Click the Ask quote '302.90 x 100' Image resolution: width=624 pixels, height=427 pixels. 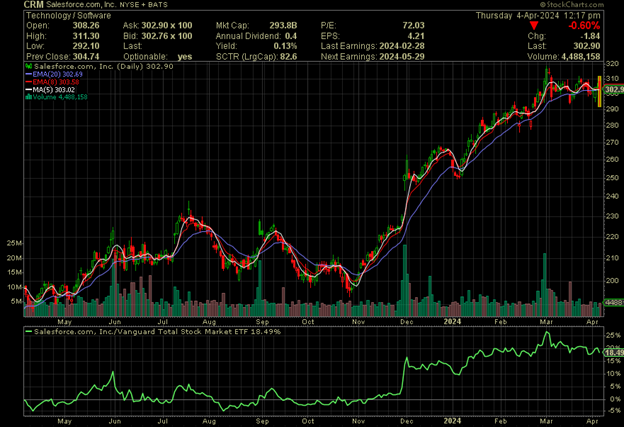pyautogui.click(x=167, y=25)
